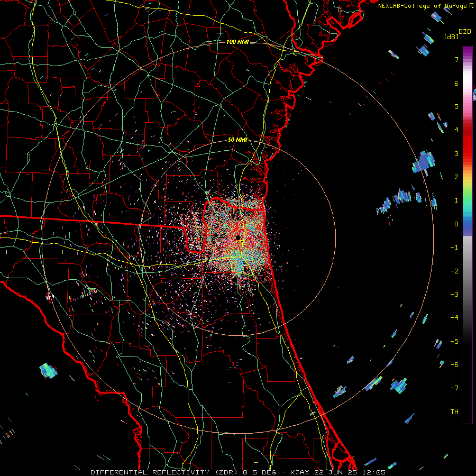This screenshot has height=476, width=476.
Task: Click the "KJAX" radar site identifier
Action: (x=300, y=472)
